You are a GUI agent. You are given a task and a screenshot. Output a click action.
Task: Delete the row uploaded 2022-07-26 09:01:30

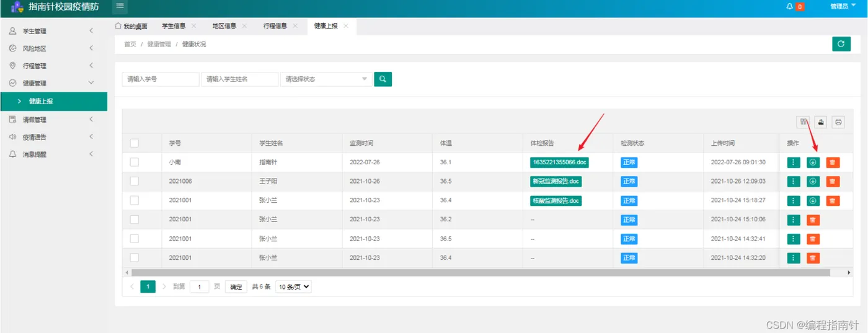[833, 163]
